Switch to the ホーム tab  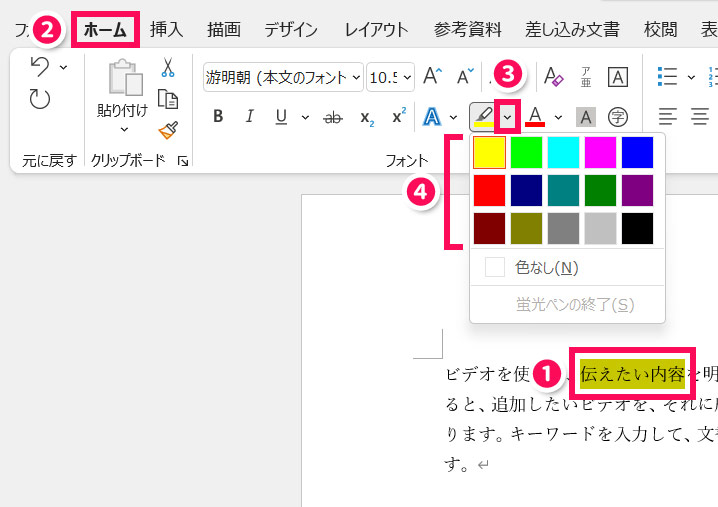coord(105,30)
